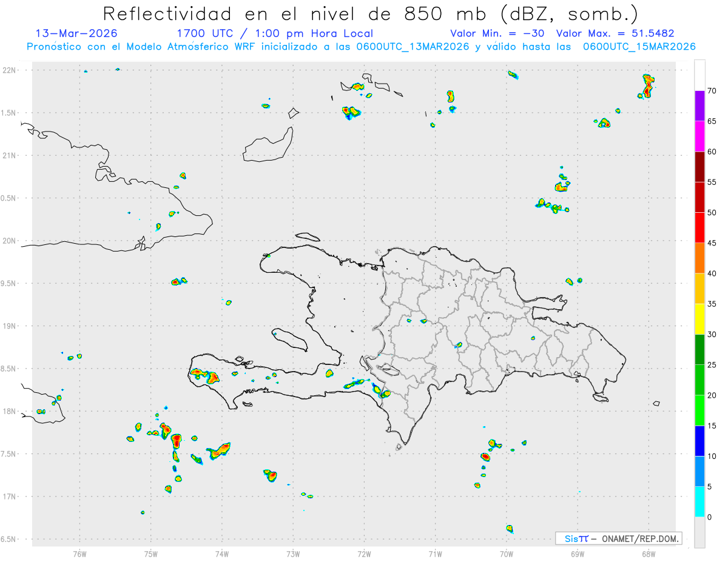Select the yellow 30–35 dBZ colorbar band
Image resolution: width=728 pixels, height=562 pixels.
pos(699,319)
